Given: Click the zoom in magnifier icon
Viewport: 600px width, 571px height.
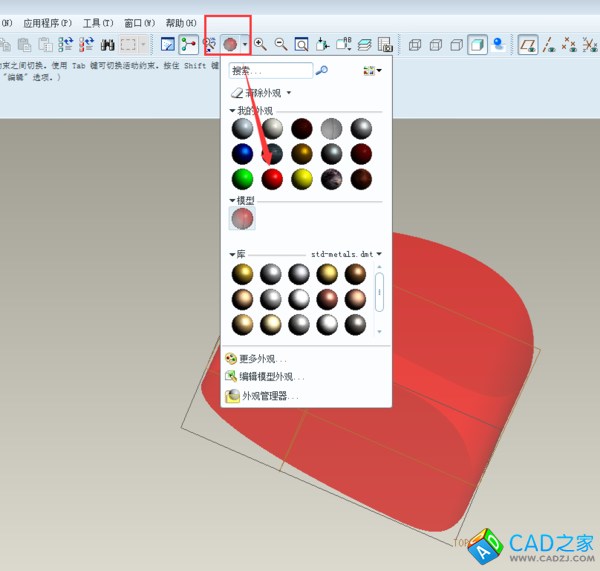Looking at the screenshot, I should 260,44.
